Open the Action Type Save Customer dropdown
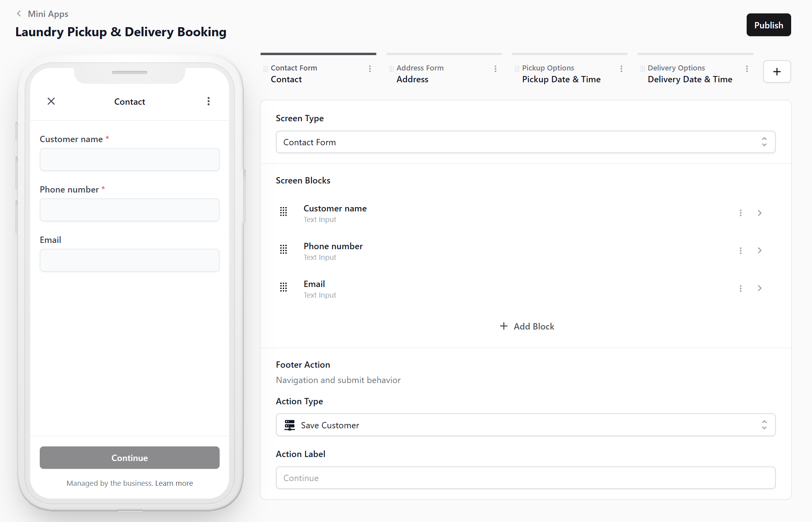The height and width of the screenshot is (522, 812). pyautogui.click(x=525, y=425)
